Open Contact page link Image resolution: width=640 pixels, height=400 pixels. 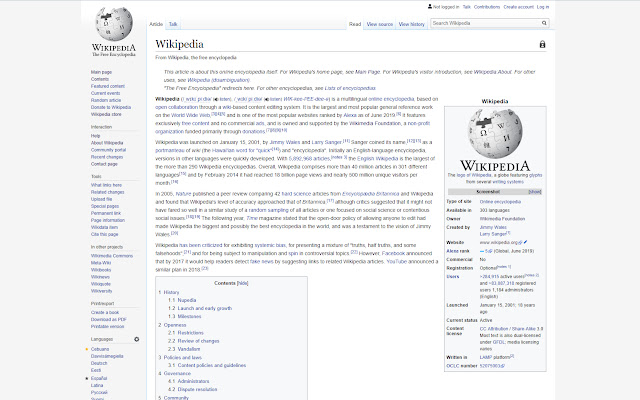pos(104,164)
